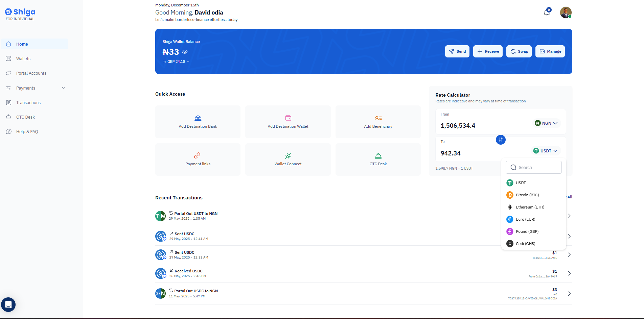Click chevron for Portal Out USDT to NGN row
Screen dimensions: 644x319
point(570,216)
